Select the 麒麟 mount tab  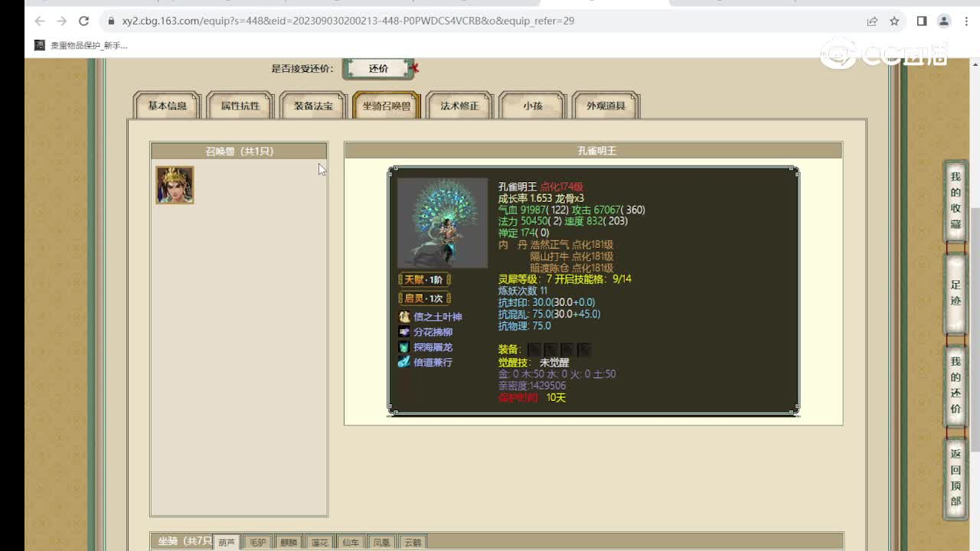click(x=289, y=543)
